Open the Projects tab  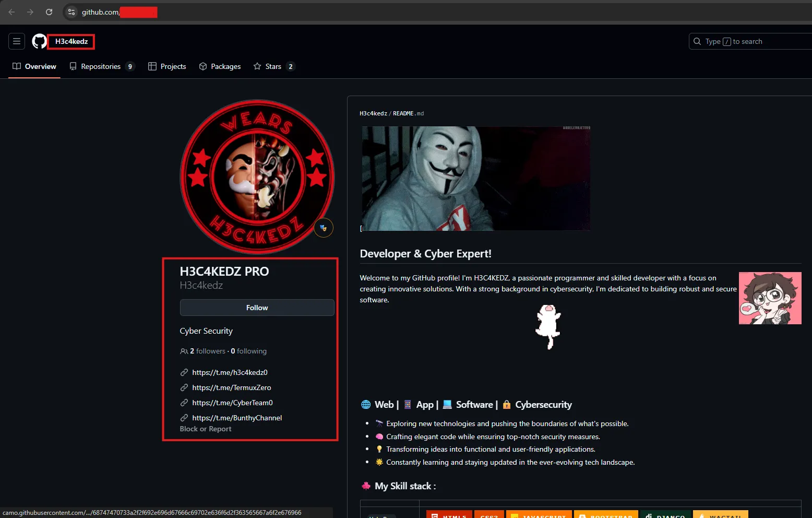point(167,66)
